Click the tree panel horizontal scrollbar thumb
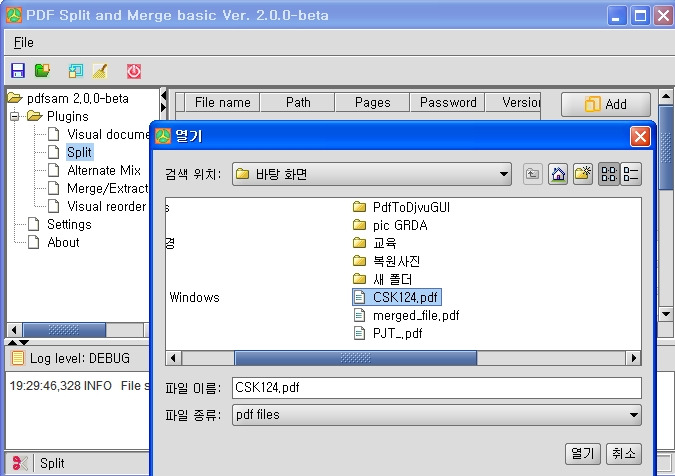Image resolution: width=675 pixels, height=476 pixels. coord(64,330)
